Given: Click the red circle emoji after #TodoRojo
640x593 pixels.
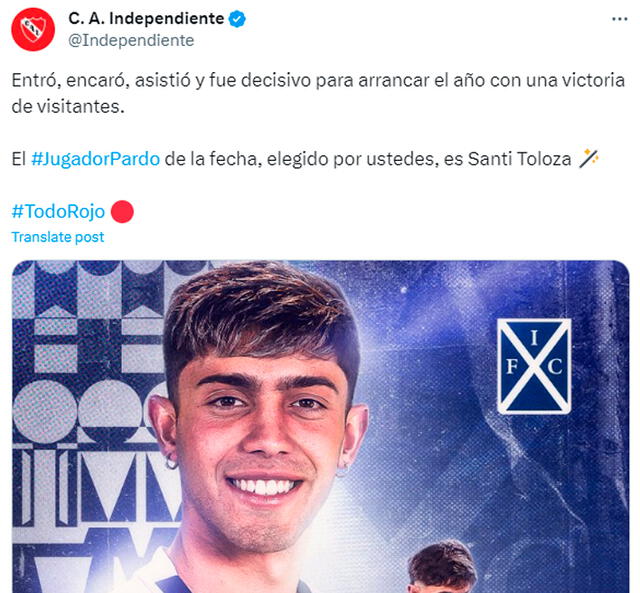Looking at the screenshot, I should pyautogui.click(x=122, y=212).
